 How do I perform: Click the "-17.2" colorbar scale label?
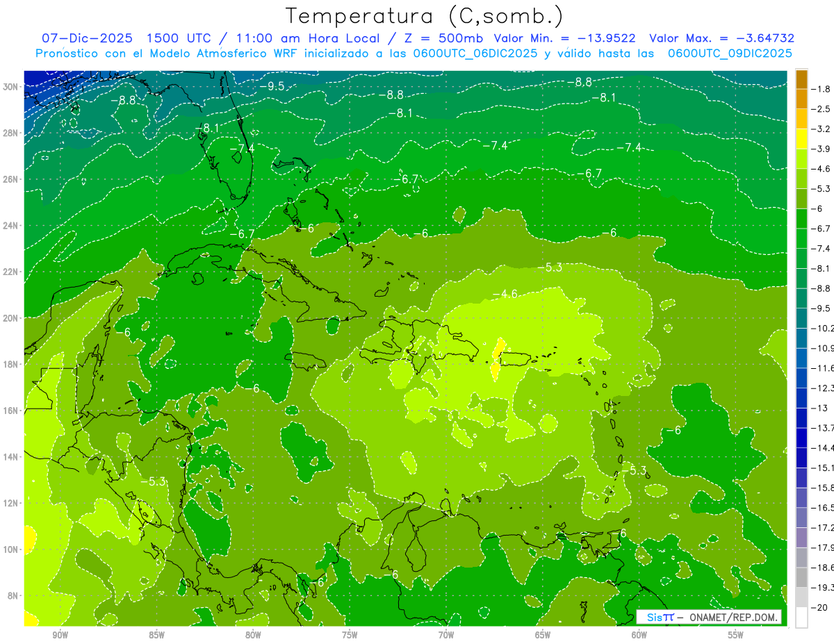(823, 527)
